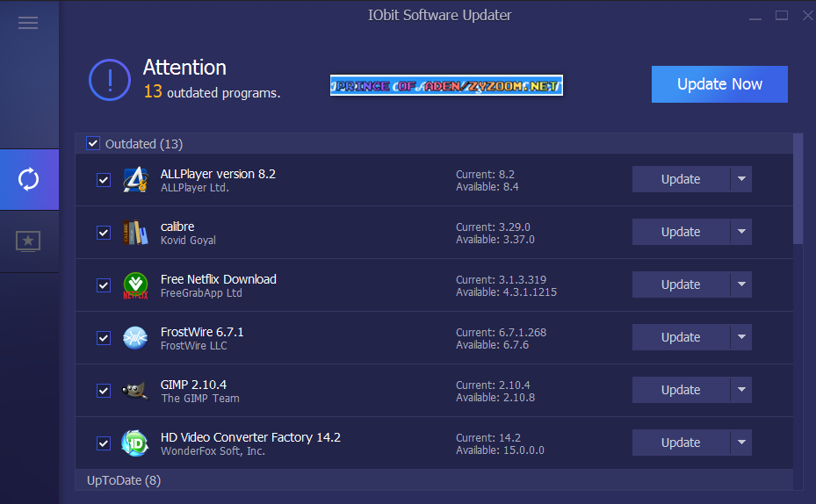Click the GIMP mascot icon
This screenshot has width=816, height=504.
135,390
